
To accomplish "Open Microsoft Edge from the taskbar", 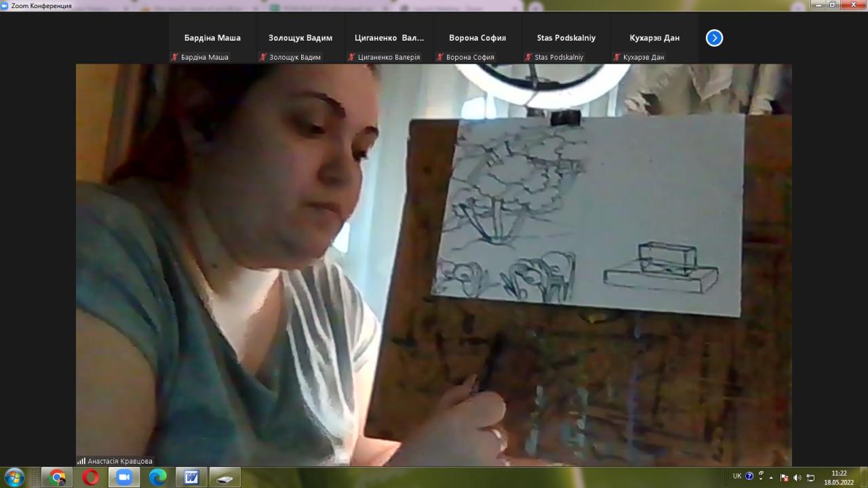I will (x=157, y=477).
